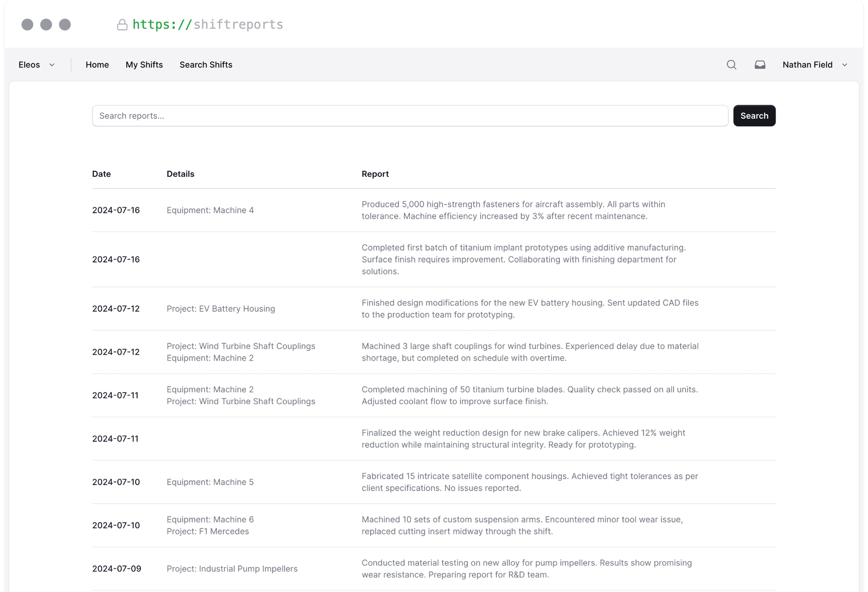Click the yellow traffic-light window dot
The image size is (868, 592).
[47, 24]
